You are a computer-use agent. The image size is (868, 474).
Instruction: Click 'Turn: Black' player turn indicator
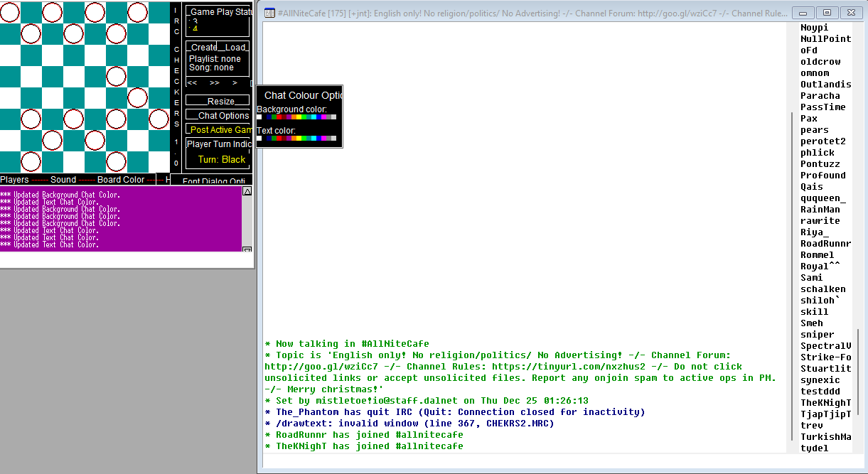pos(222,160)
